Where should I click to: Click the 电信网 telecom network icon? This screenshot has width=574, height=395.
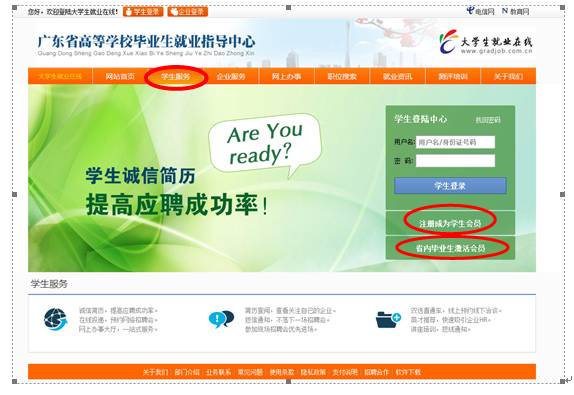pyautogui.click(x=470, y=11)
